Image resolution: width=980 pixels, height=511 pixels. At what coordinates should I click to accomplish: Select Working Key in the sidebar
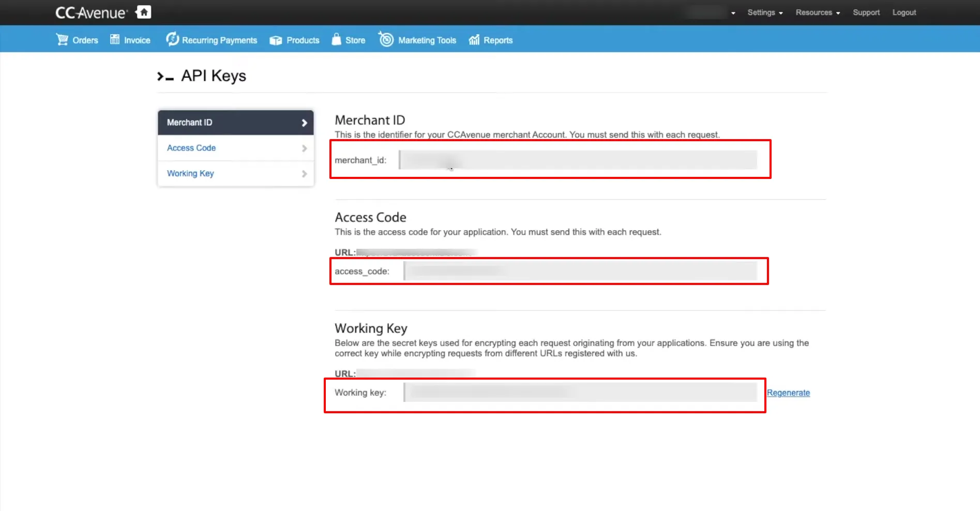click(236, 173)
